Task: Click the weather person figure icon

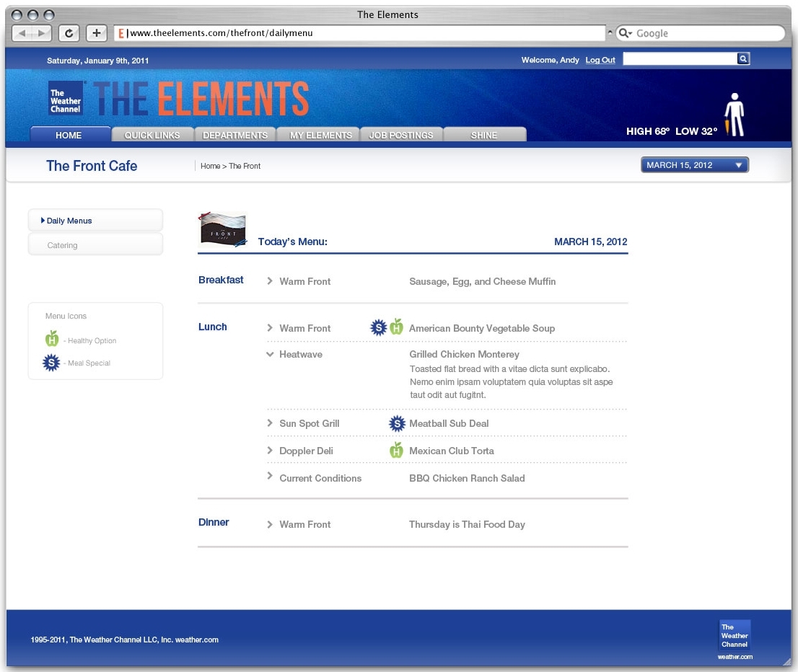Action: pos(734,115)
